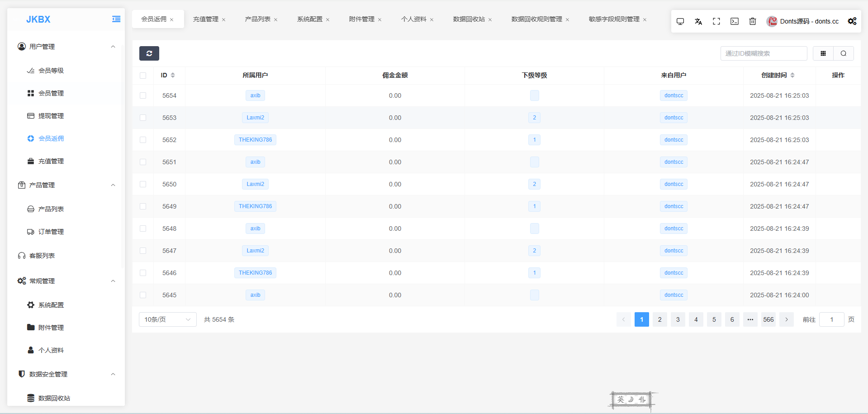
Task: Open the 10条/页 page size dropdown
Action: pyautogui.click(x=167, y=319)
